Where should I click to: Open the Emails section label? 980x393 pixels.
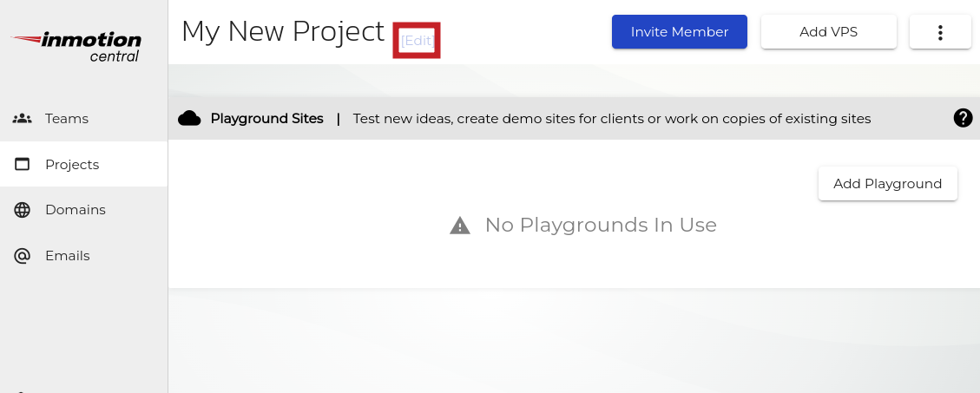(x=68, y=256)
